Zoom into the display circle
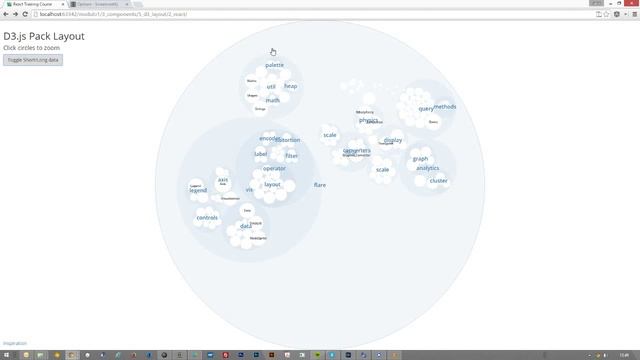Image resolution: width=640 pixels, height=360 pixels. (x=393, y=140)
